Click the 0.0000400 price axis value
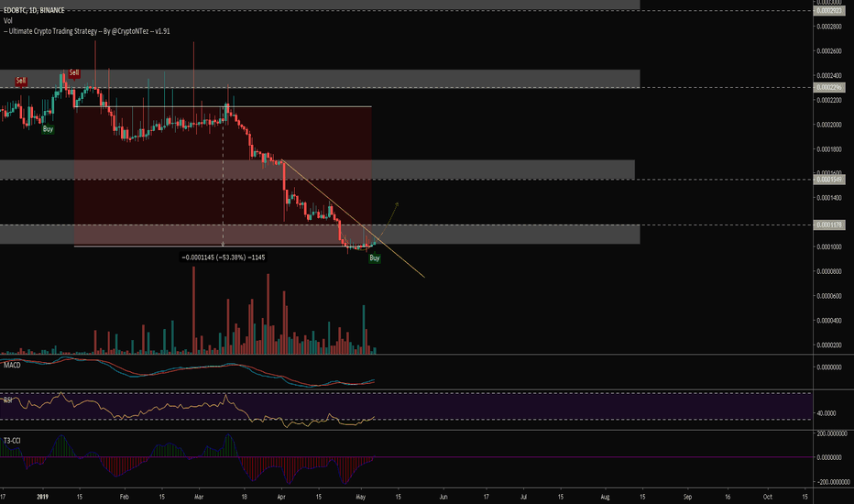 (829, 321)
